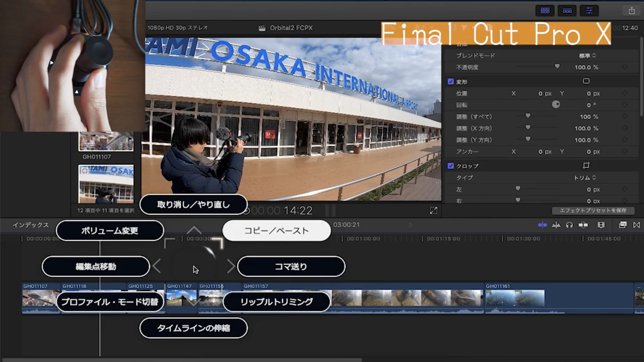The height and width of the screenshot is (362, 644).
Task: Click the horizontal timeline scrollbar
Action: point(182,360)
